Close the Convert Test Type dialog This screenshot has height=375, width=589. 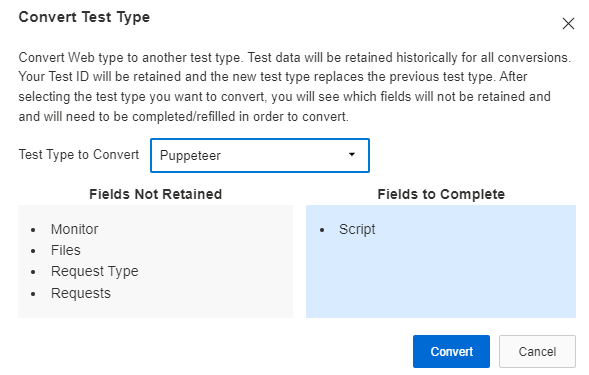pyautogui.click(x=568, y=24)
